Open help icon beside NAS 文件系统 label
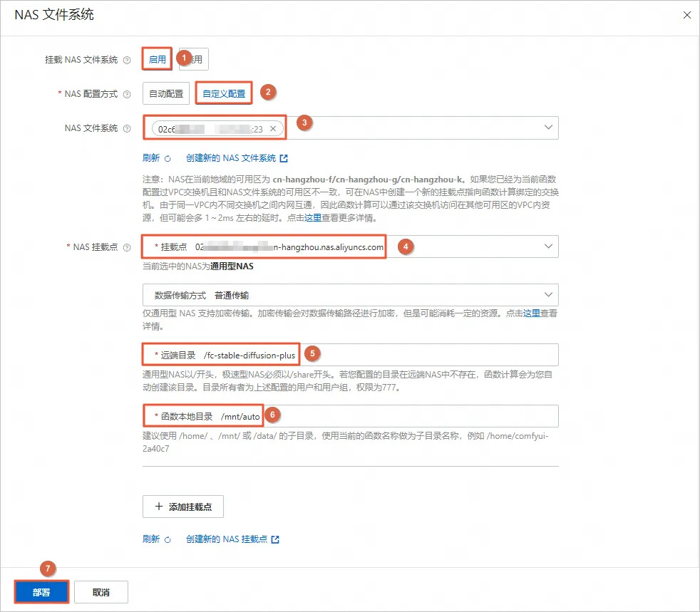 (127, 128)
